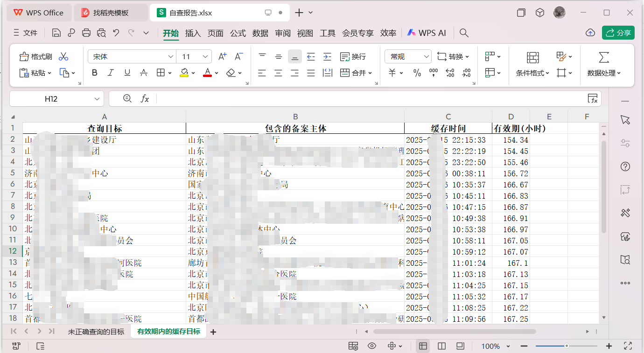Switch to sheet tab 未正确查询的目标
Image resolution: width=644 pixels, height=353 pixels.
coord(96,332)
